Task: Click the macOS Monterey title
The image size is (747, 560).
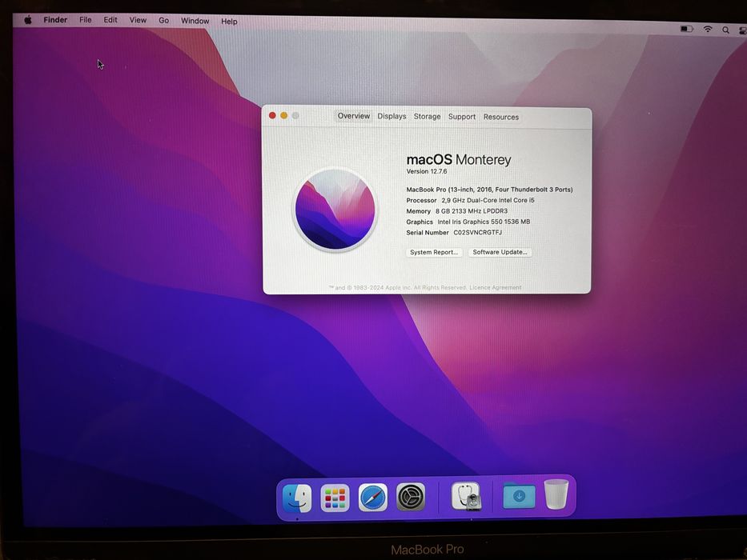Action: pyautogui.click(x=458, y=159)
